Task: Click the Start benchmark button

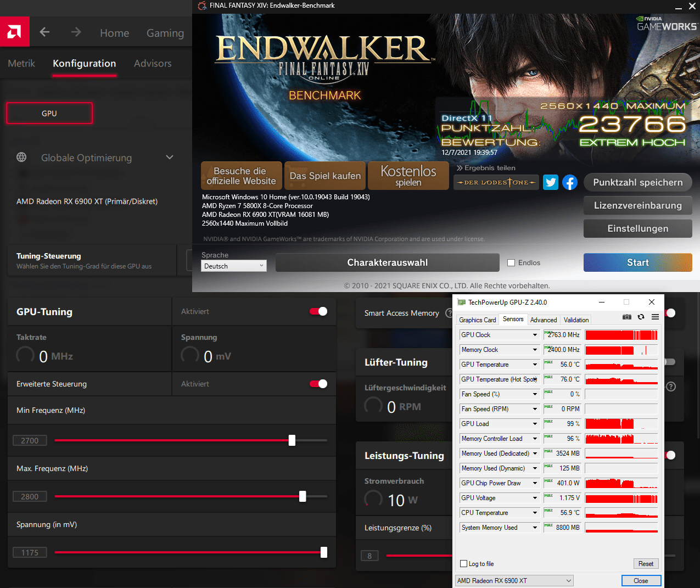Action: pyautogui.click(x=637, y=262)
